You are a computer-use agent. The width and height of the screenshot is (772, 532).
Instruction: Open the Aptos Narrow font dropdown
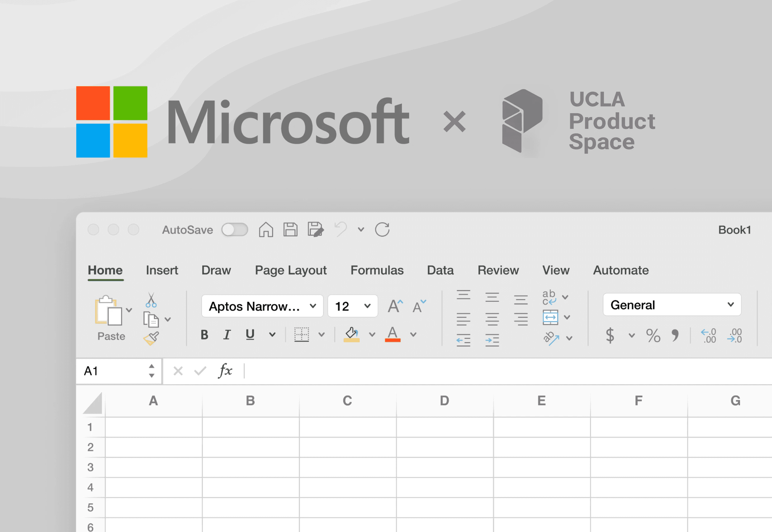click(262, 306)
